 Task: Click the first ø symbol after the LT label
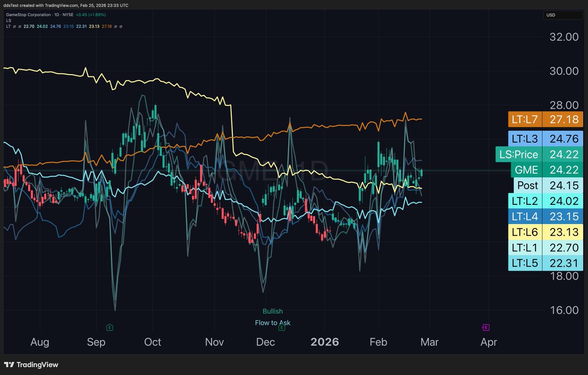[x=15, y=26]
